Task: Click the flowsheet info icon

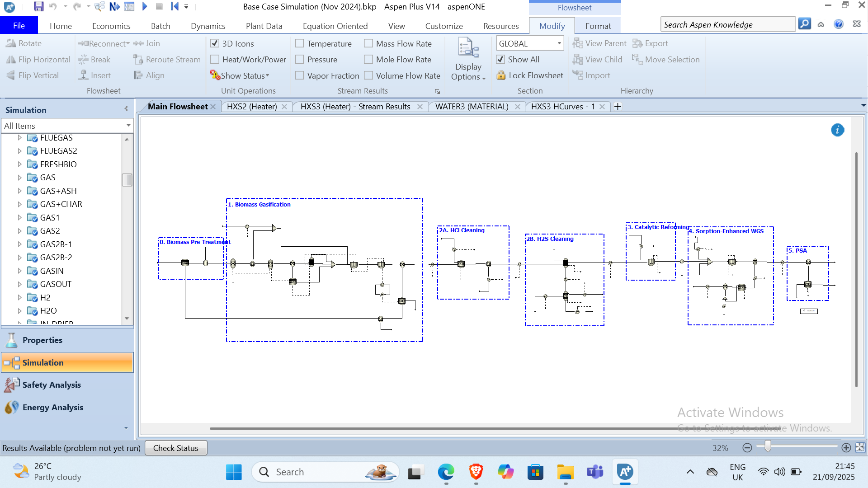Action: point(837,130)
